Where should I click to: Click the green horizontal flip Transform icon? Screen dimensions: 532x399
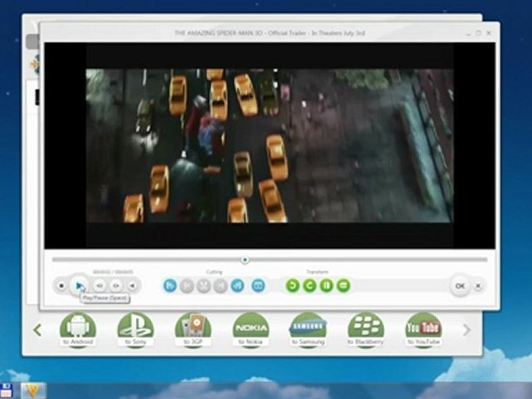(344, 286)
